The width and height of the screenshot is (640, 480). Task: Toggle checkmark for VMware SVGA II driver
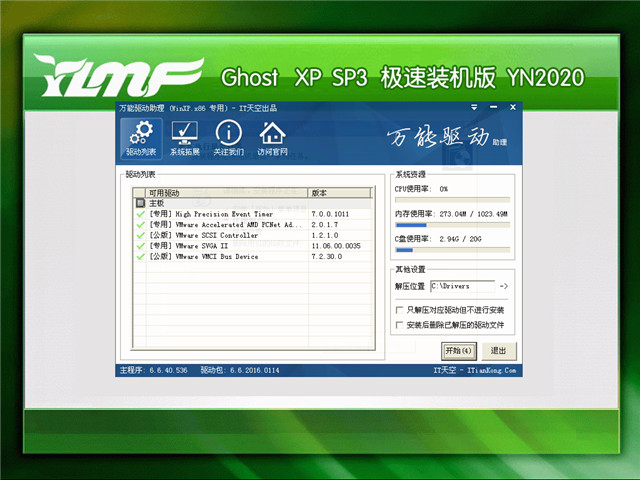coord(140,246)
